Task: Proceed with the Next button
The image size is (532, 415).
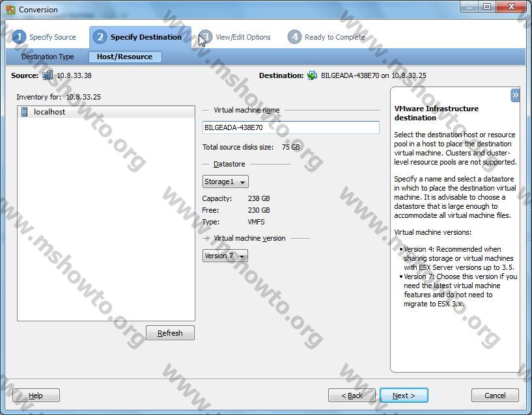Action: click(x=404, y=395)
